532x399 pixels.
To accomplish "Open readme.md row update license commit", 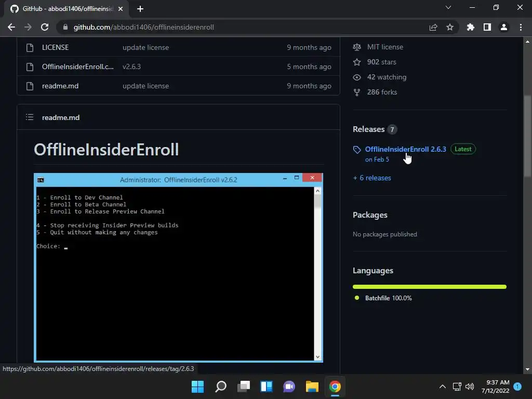I will 145,86.
